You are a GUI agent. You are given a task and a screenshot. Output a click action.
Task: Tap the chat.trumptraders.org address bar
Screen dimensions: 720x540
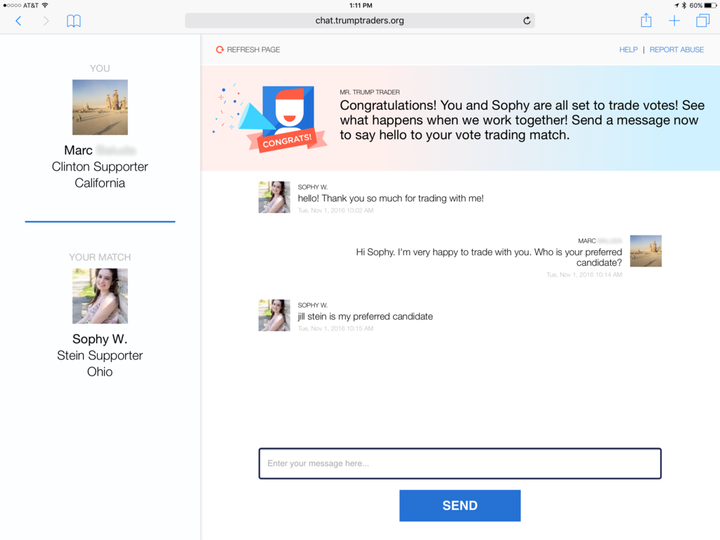click(x=360, y=21)
